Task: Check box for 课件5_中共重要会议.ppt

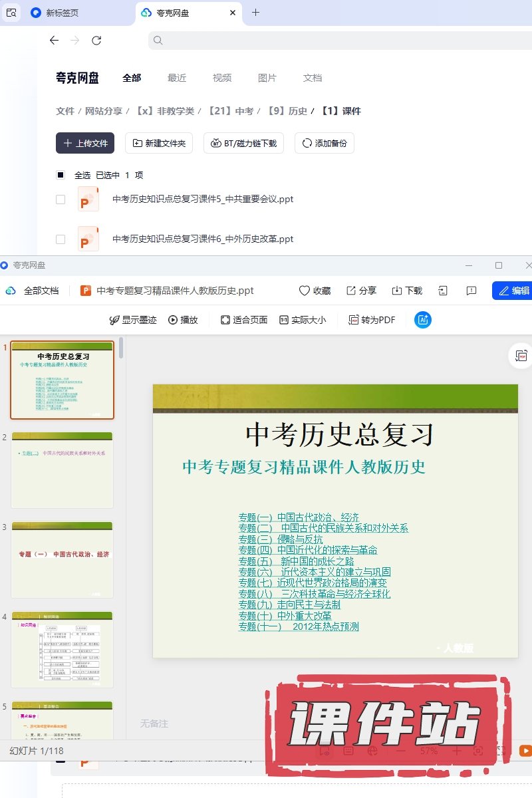Action: coord(61,199)
